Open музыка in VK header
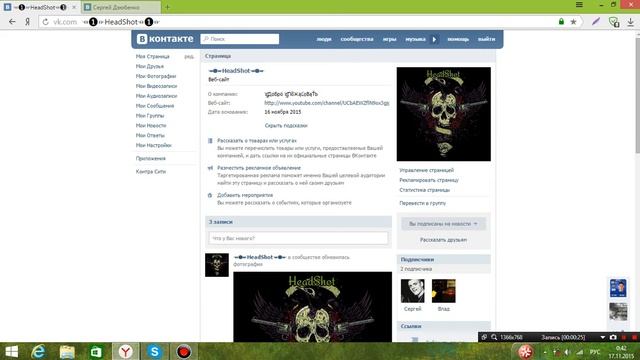Viewport: 640px width, 360px height. pyautogui.click(x=416, y=39)
